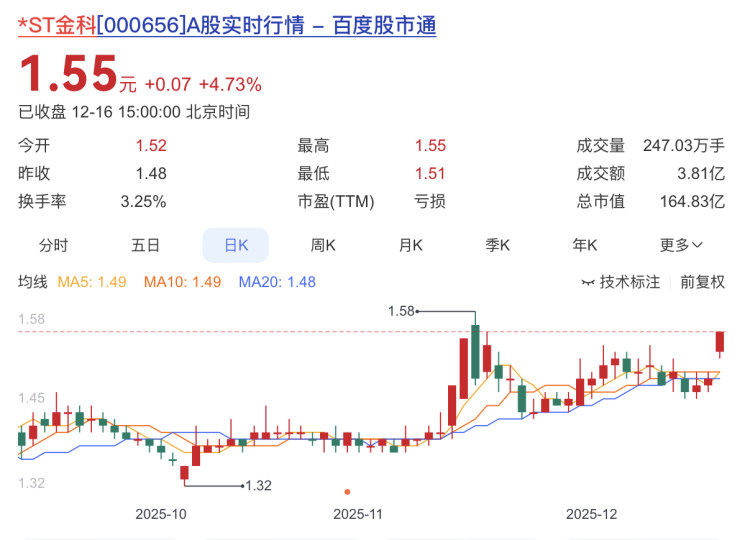The height and width of the screenshot is (540, 750).
Task: Click the 总市值 164.83亿 value
Action: (x=693, y=201)
